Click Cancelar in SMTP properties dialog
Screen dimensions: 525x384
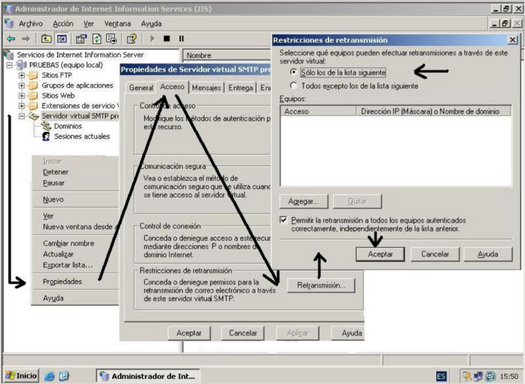click(x=243, y=333)
